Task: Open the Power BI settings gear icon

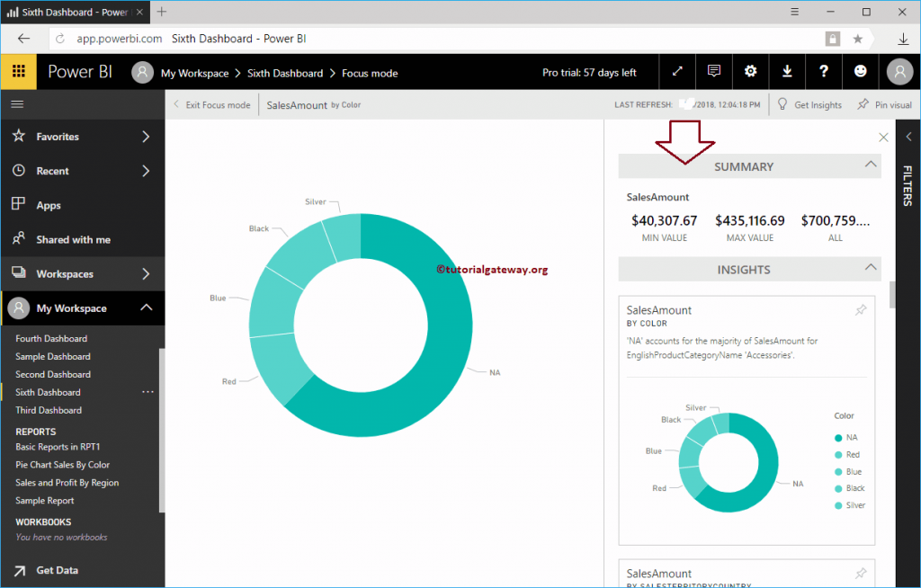Action: pos(751,73)
